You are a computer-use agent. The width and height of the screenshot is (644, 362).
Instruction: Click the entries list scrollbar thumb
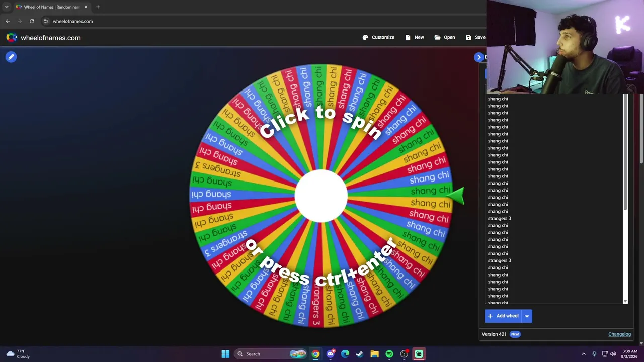(625, 151)
